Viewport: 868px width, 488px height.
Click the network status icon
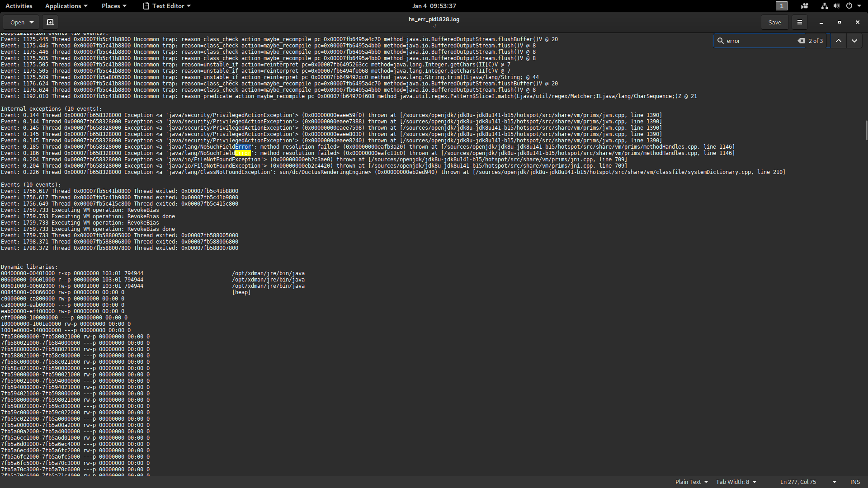pyautogui.click(x=824, y=6)
